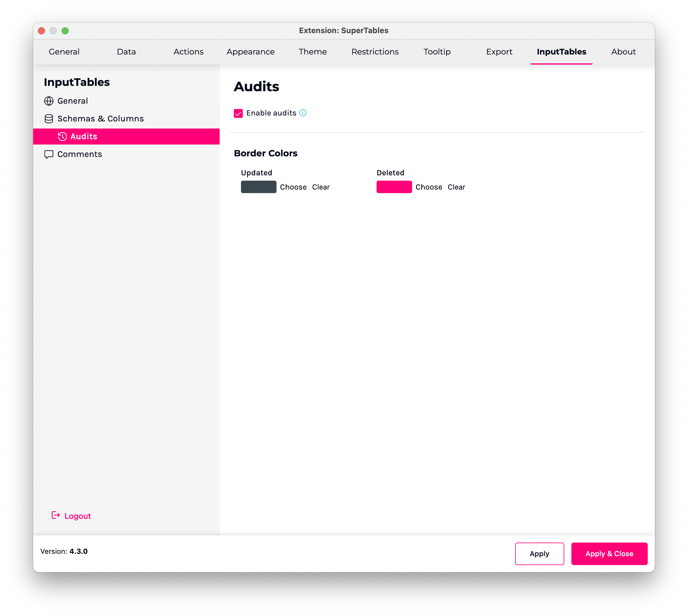Go to the Export tab
Screen dimensions: 688x616
[499, 52]
